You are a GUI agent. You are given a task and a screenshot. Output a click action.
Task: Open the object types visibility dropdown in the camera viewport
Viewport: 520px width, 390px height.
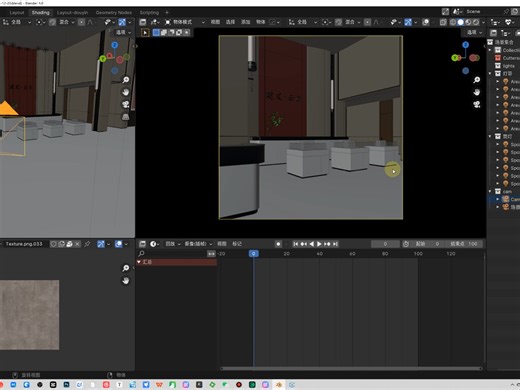pos(396,22)
